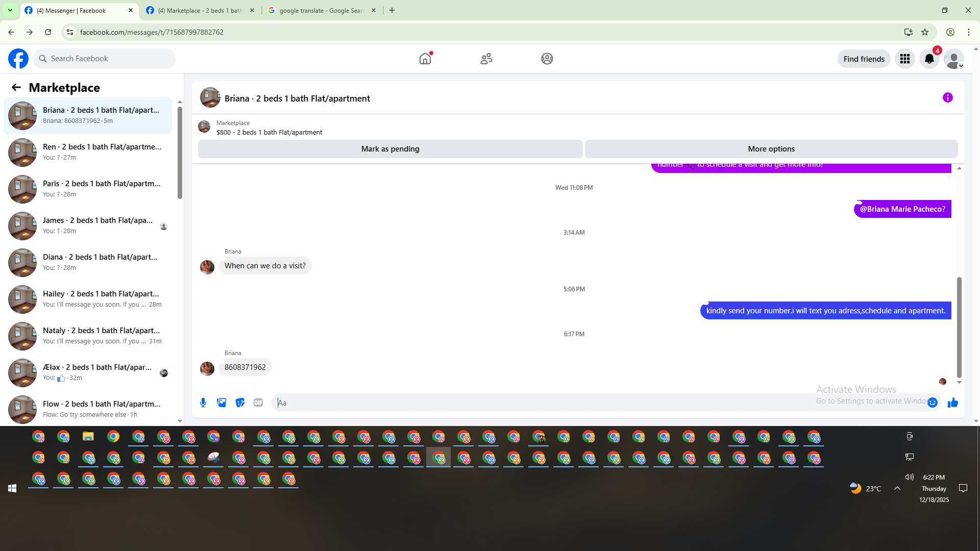Click the Find friends button
The width and height of the screenshot is (980, 551).
pos(864,59)
